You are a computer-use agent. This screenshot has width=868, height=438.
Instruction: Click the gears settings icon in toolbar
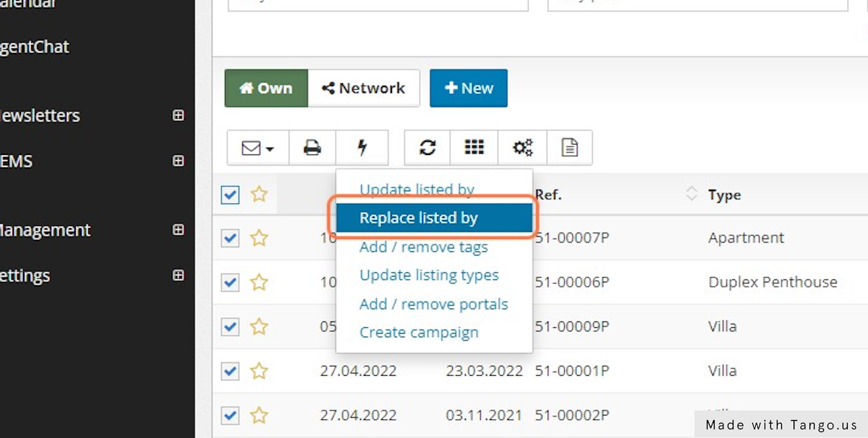[x=522, y=148]
